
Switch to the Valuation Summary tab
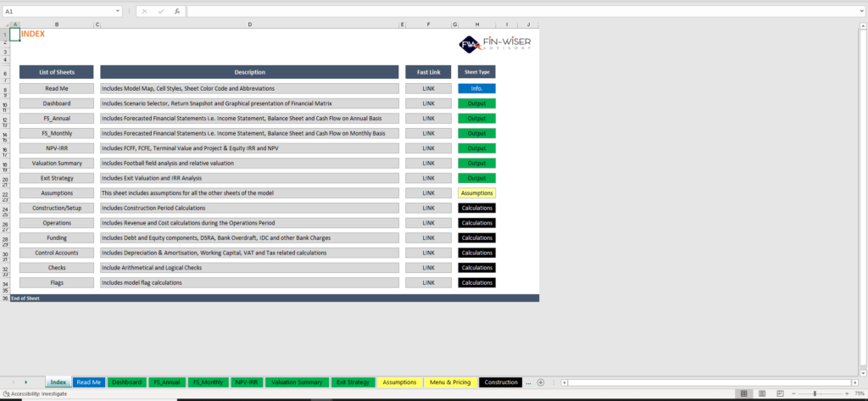(x=297, y=382)
